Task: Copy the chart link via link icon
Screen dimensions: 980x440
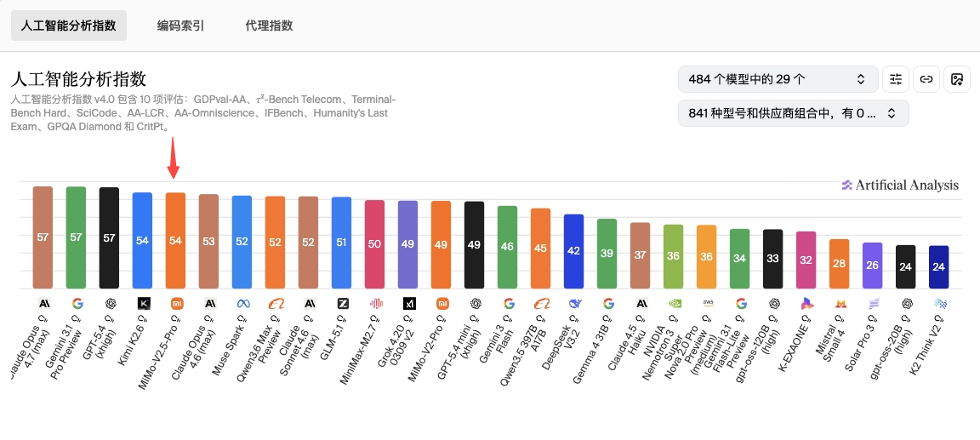Action: (x=926, y=79)
